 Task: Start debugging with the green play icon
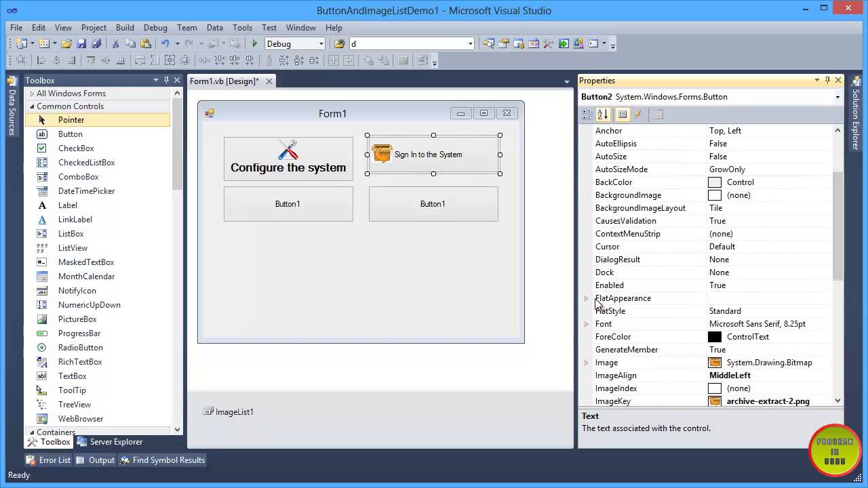click(255, 43)
